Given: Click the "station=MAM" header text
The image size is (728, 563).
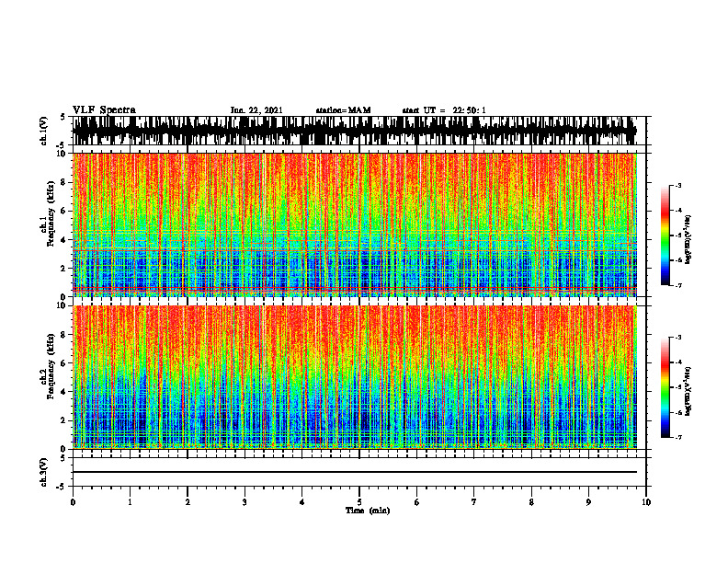Looking at the screenshot, I should 344,110.
